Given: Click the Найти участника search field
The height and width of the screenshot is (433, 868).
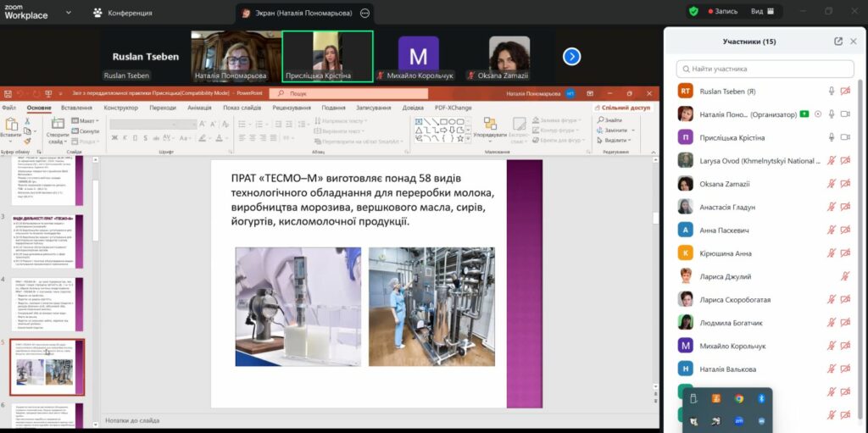Looking at the screenshot, I should (765, 69).
